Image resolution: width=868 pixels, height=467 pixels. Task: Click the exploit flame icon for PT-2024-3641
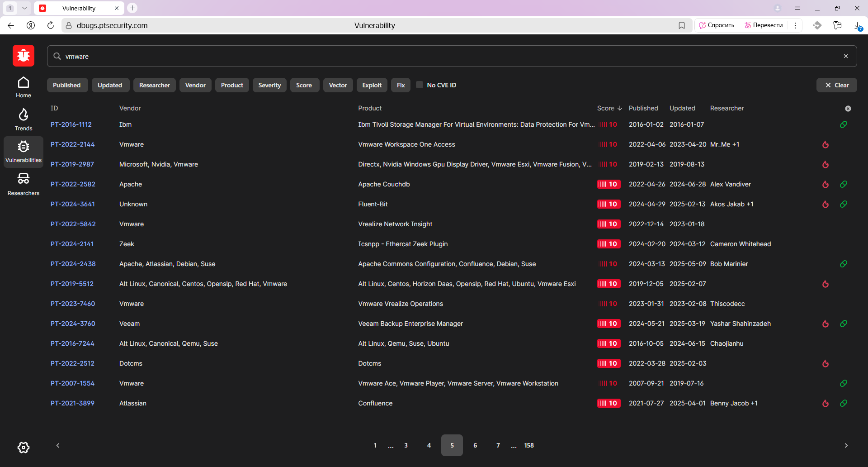pos(826,204)
